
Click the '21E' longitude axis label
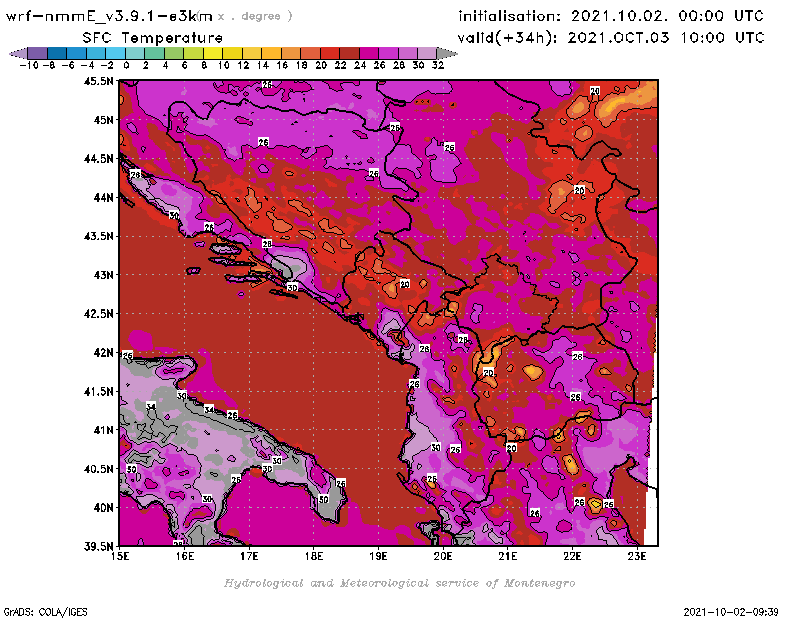508,557
